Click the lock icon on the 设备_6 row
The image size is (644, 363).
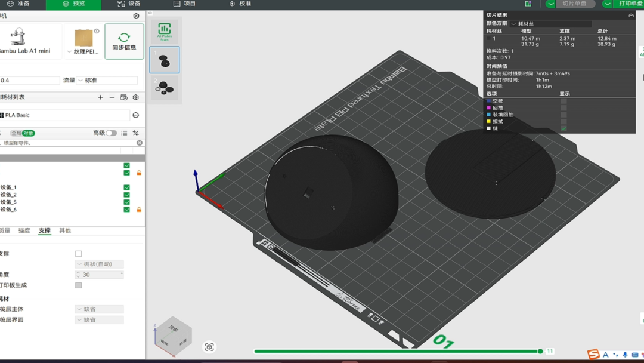(x=139, y=210)
